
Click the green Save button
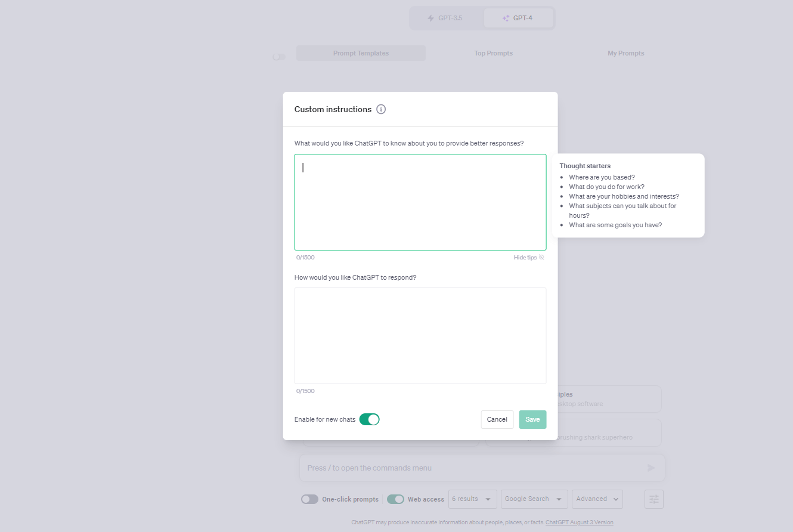click(x=532, y=419)
